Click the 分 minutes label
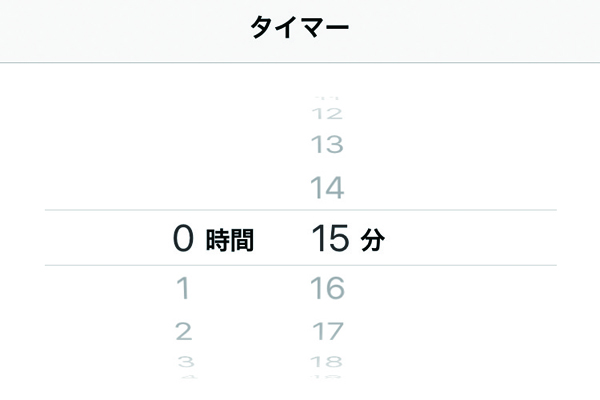600x400 pixels. tap(372, 240)
